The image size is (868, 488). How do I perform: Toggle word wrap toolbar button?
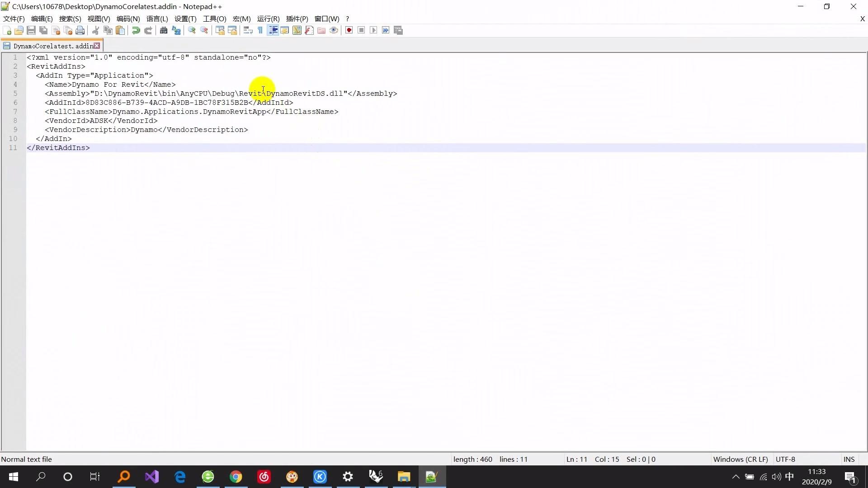click(x=248, y=30)
